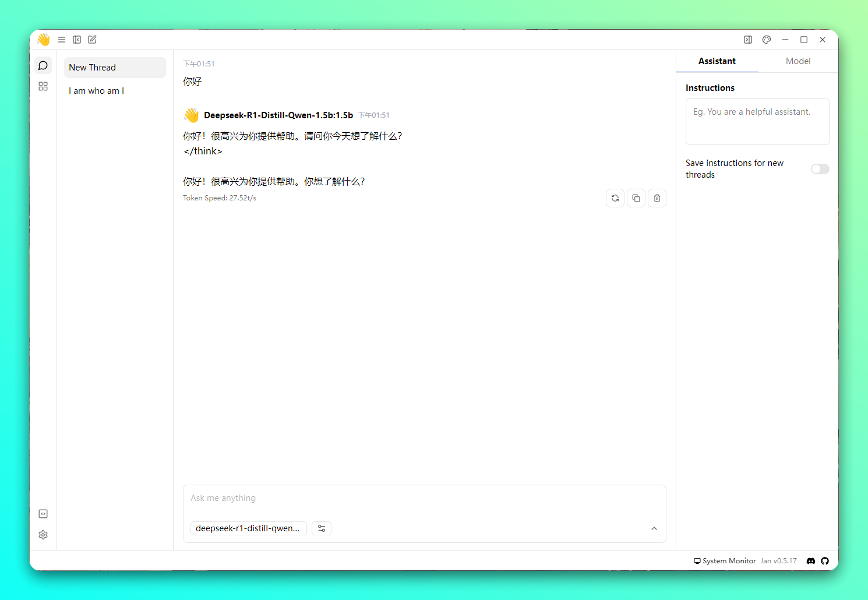Open the Threads chat sidebar icon
The width and height of the screenshot is (868, 600).
[43, 65]
